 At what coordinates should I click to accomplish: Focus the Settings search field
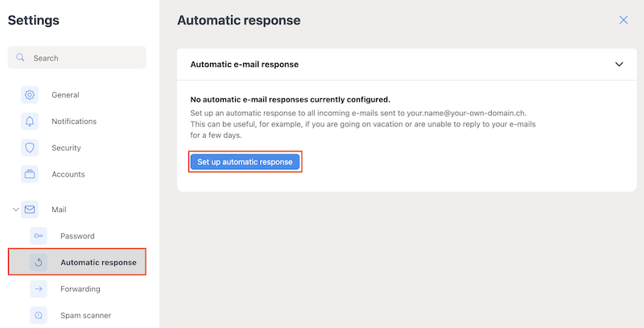tap(76, 57)
